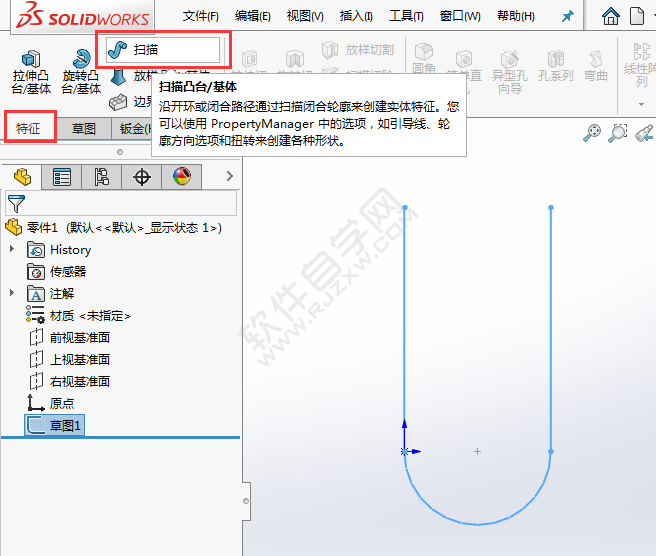Select the 传感器 (Sensors) tree item
The image size is (656, 556).
(56, 272)
